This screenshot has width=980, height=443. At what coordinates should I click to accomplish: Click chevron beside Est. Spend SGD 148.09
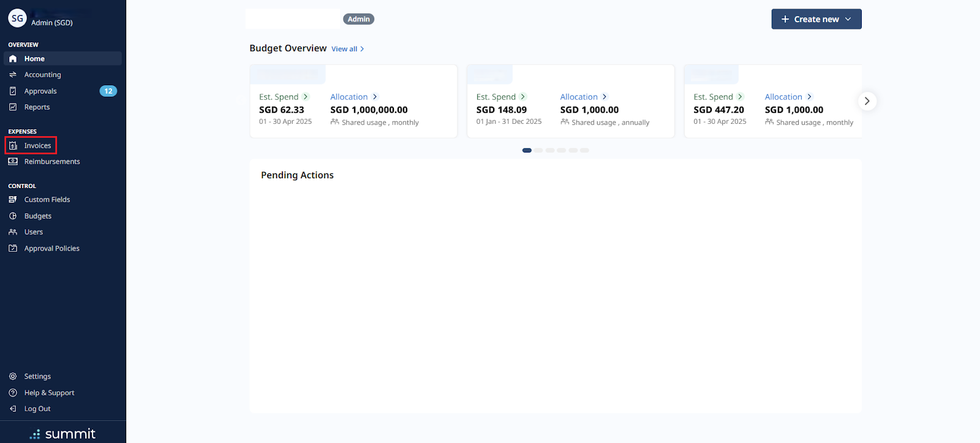[523, 97]
